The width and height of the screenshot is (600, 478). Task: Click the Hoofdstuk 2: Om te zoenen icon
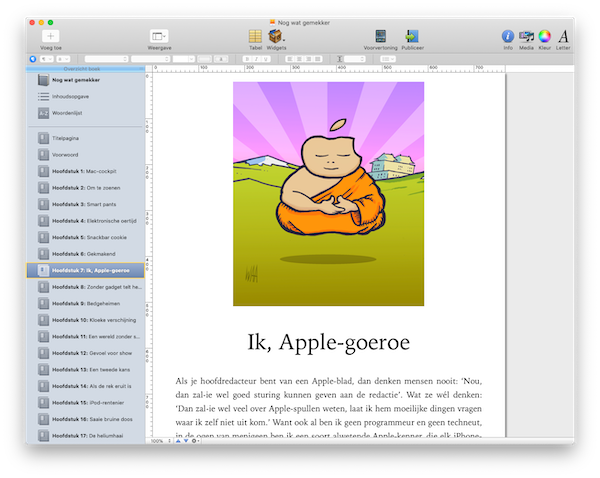(43, 188)
